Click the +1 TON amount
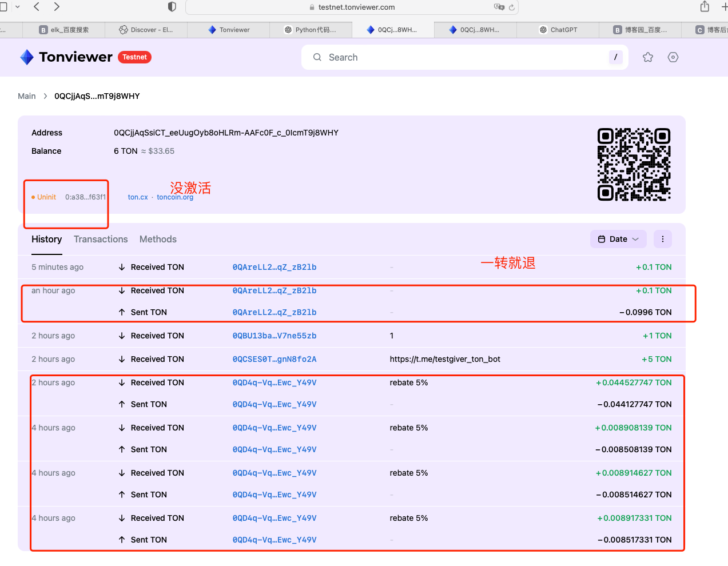This screenshot has width=728, height=566. coord(657,336)
